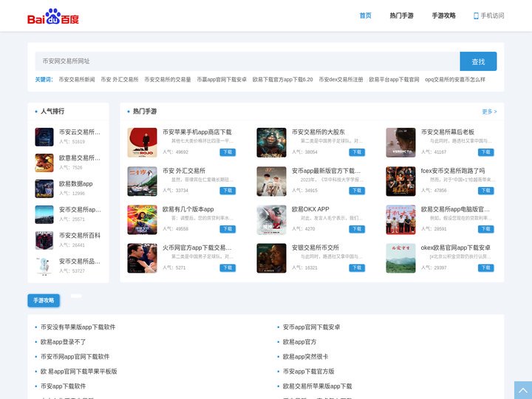Screen dimensions: 532x399
Task: Open article 币安app下载软件
Action: (x=63, y=386)
